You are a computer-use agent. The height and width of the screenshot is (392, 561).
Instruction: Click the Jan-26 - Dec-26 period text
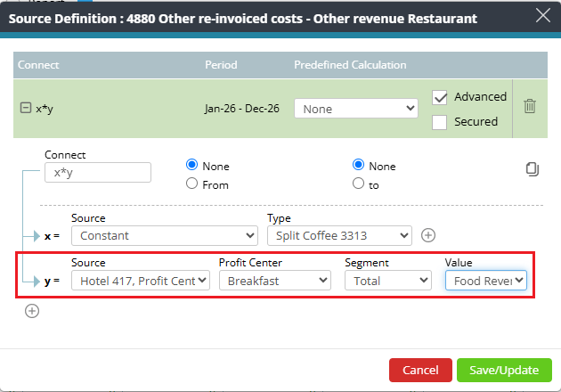[242, 109]
